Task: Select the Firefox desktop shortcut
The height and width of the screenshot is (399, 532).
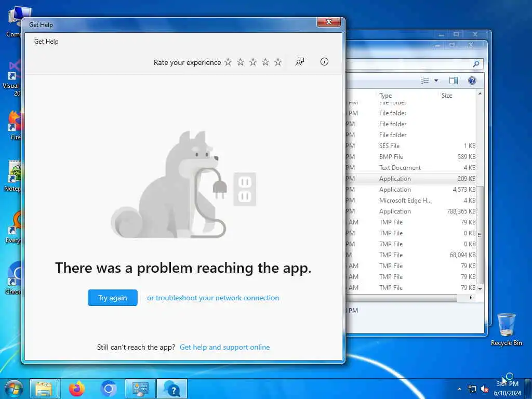Action: coord(14,125)
